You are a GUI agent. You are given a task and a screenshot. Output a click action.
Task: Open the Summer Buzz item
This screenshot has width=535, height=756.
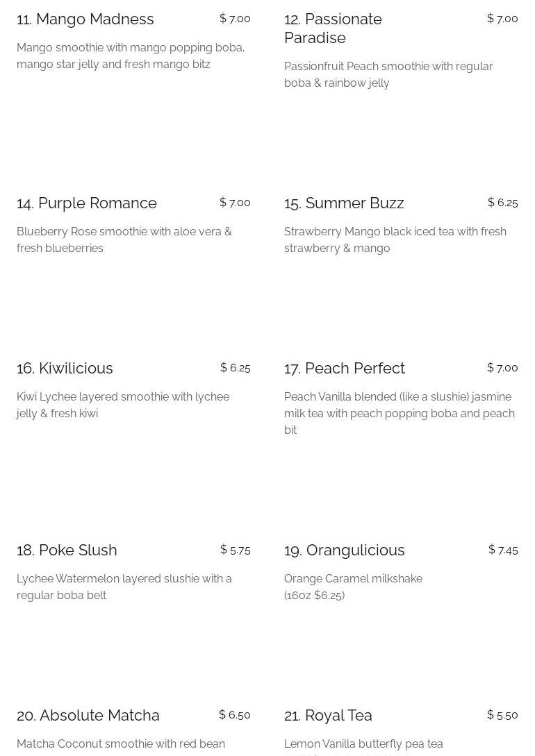[x=344, y=203]
